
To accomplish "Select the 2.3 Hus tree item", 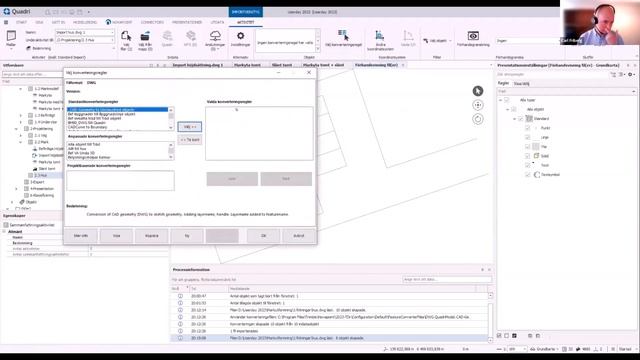I will 40,176.
